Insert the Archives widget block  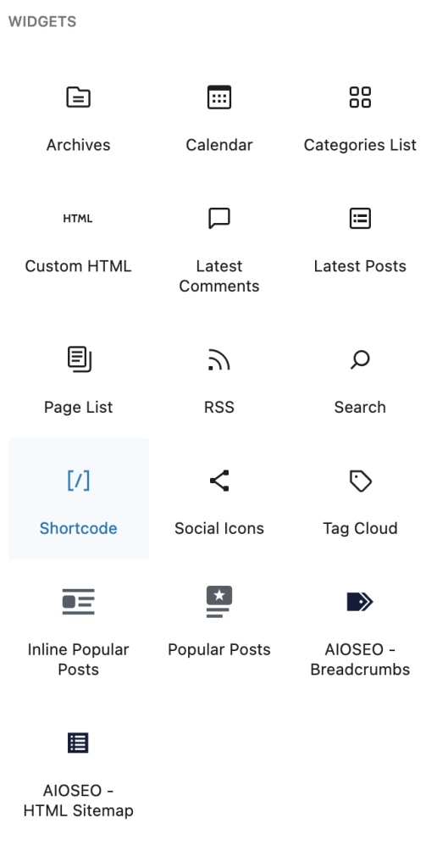(x=78, y=115)
